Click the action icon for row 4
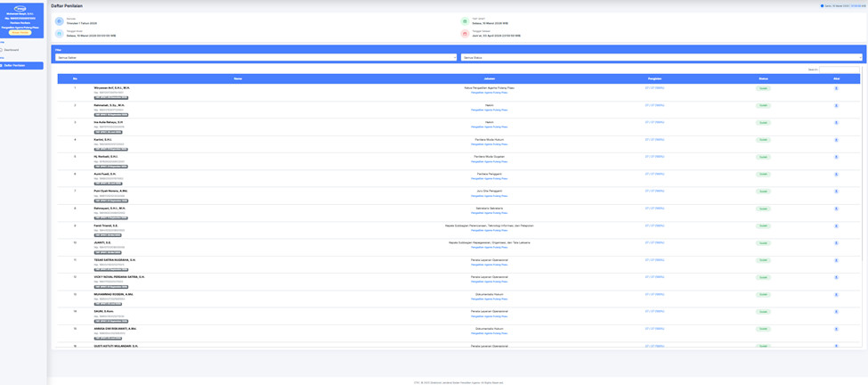 [x=836, y=140]
